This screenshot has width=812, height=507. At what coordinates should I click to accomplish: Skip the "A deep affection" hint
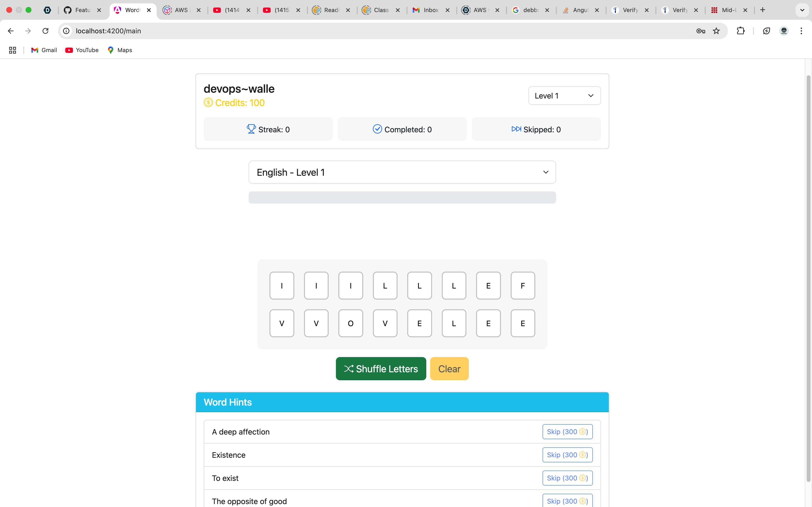click(x=567, y=432)
